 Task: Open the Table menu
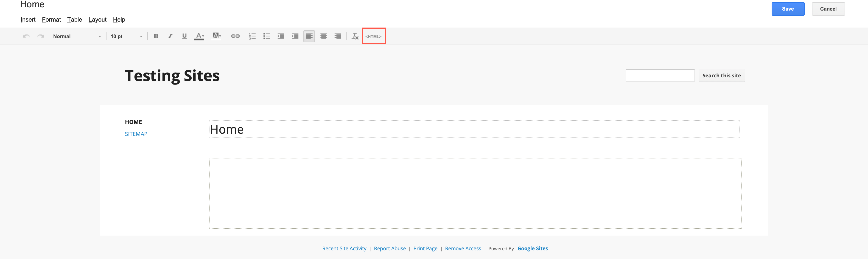coord(74,19)
